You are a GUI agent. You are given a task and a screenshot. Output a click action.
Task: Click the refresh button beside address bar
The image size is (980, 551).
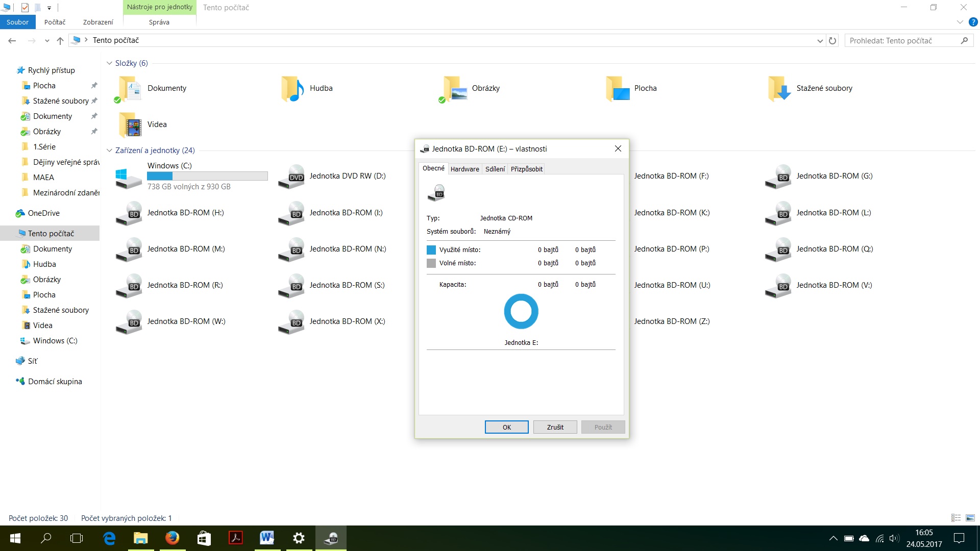pos(832,41)
